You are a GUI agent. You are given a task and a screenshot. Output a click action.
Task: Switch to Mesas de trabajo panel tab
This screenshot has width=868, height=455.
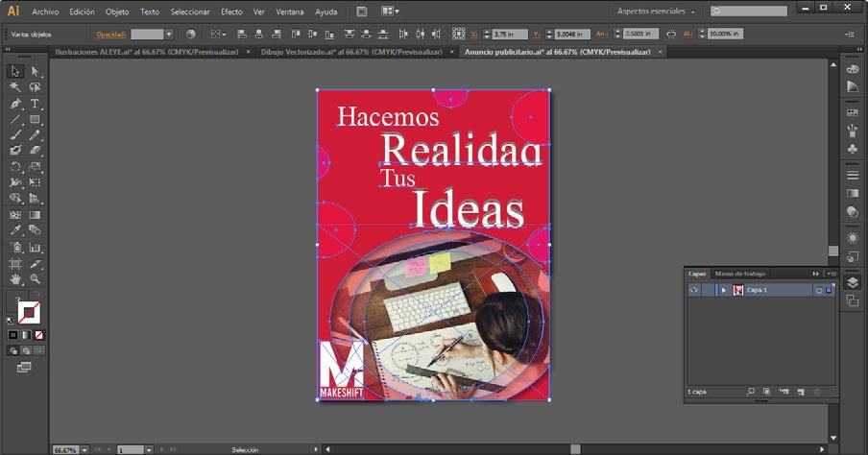pos(740,274)
